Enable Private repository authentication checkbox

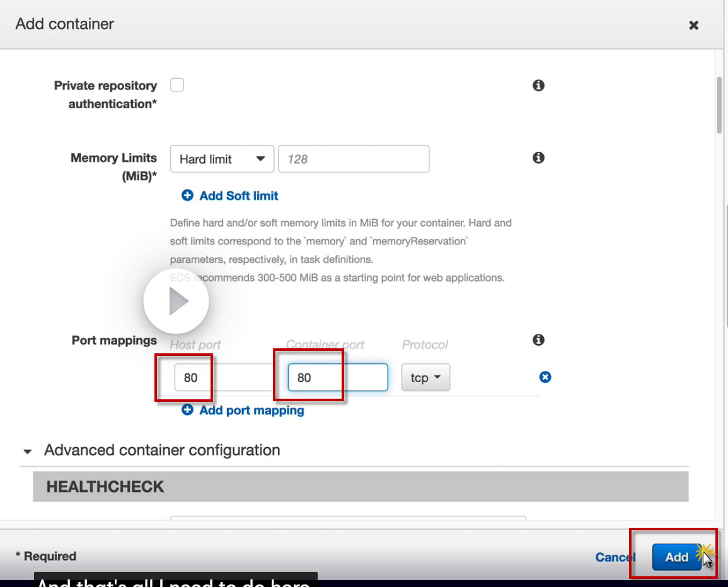pos(177,85)
